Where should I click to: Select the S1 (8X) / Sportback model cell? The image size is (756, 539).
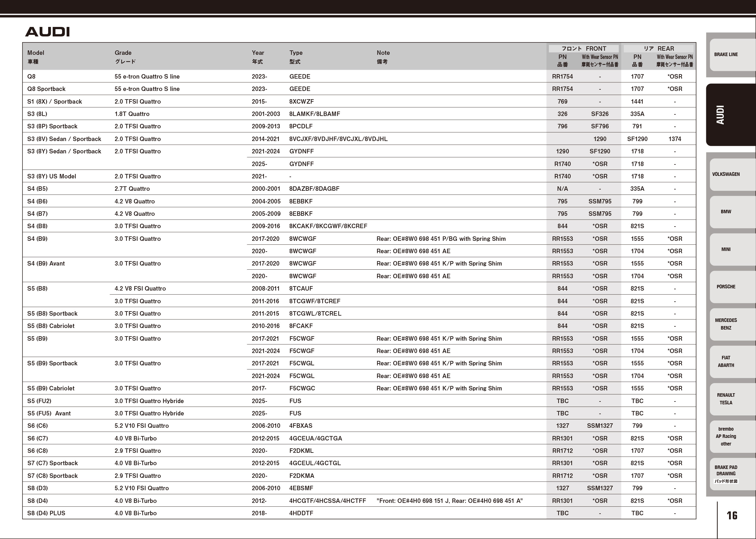(x=54, y=102)
